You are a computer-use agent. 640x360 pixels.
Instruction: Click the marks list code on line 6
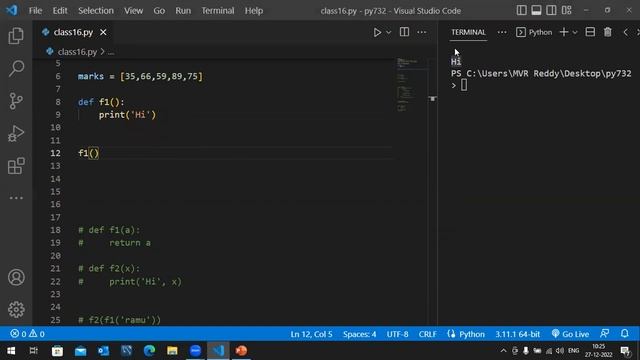click(140, 76)
